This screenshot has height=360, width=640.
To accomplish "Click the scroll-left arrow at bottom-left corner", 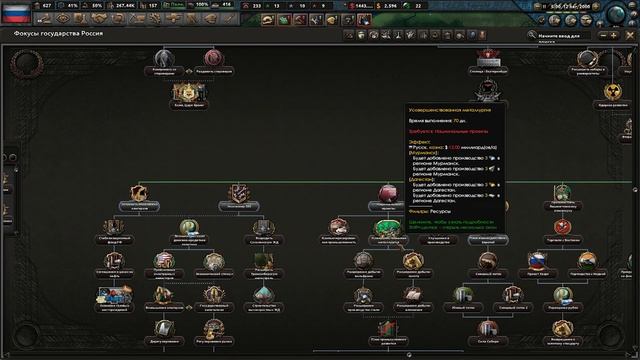I will coord(6,355).
